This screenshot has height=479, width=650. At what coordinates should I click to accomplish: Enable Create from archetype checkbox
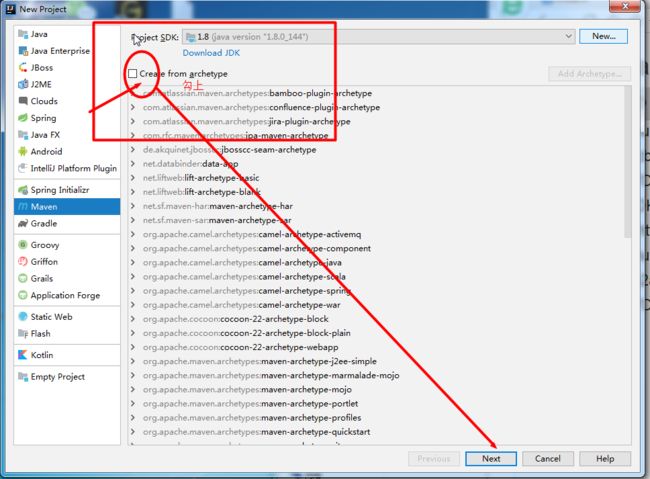133,73
